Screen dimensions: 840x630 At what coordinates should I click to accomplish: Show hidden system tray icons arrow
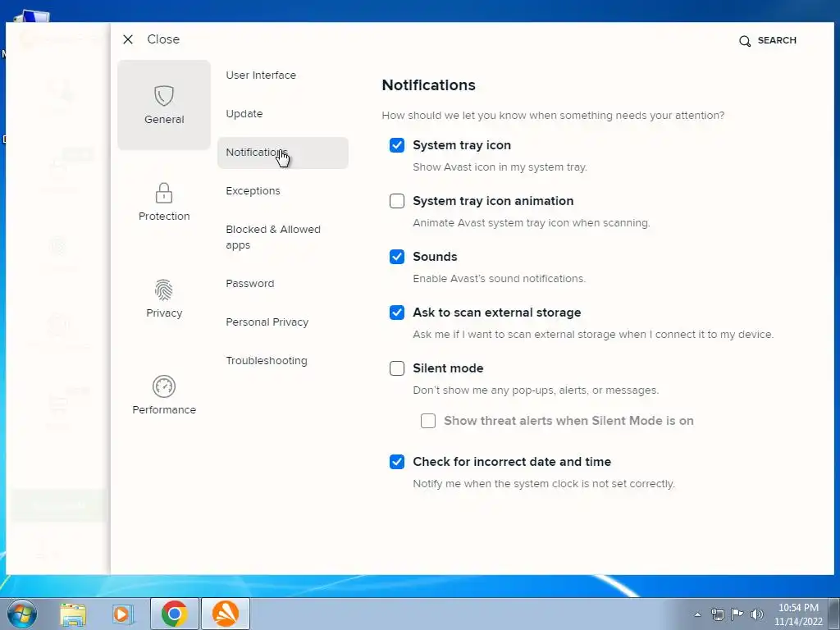tap(697, 614)
